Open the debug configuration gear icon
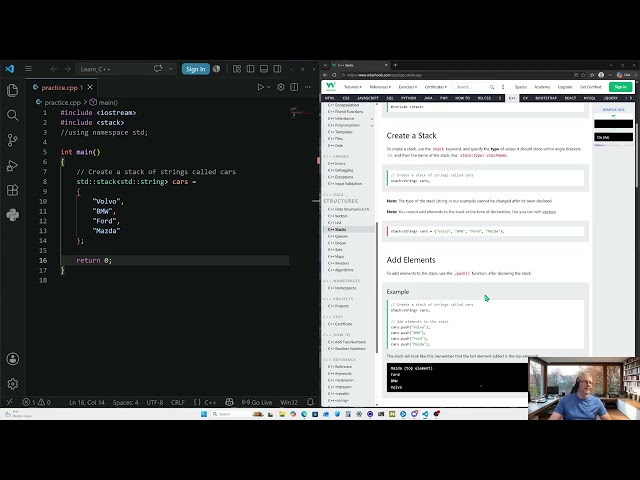Screen dimensions: 640x480 [x=280, y=87]
